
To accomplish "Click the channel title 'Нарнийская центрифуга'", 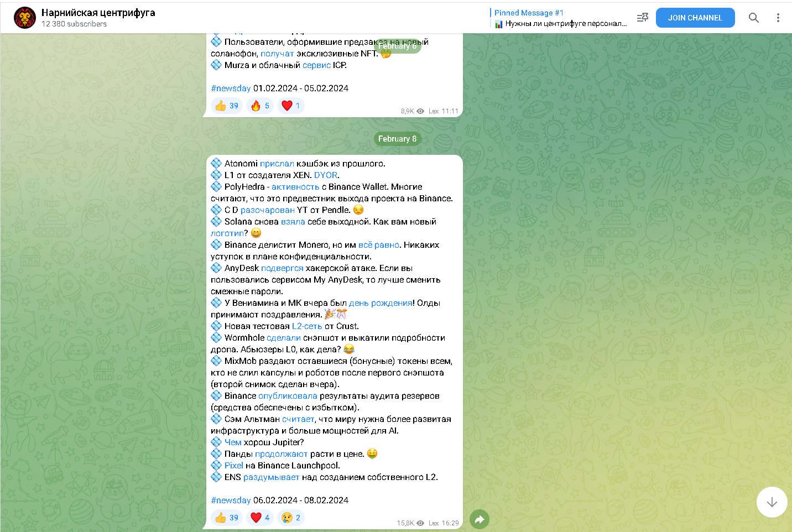I will pyautogui.click(x=98, y=13).
